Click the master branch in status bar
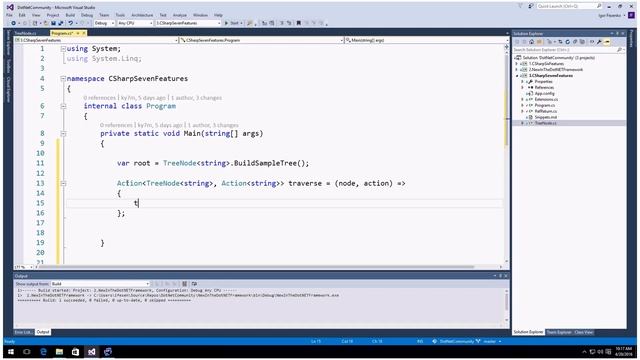 (489, 341)
